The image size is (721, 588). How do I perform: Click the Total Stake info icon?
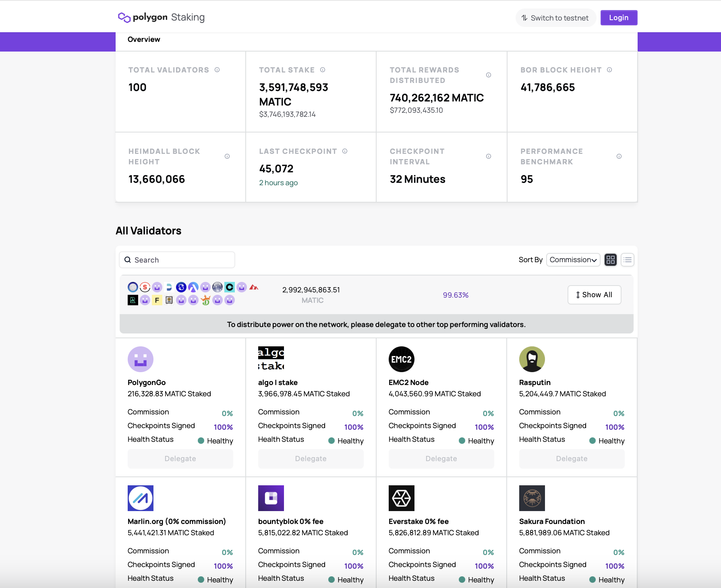tap(323, 70)
